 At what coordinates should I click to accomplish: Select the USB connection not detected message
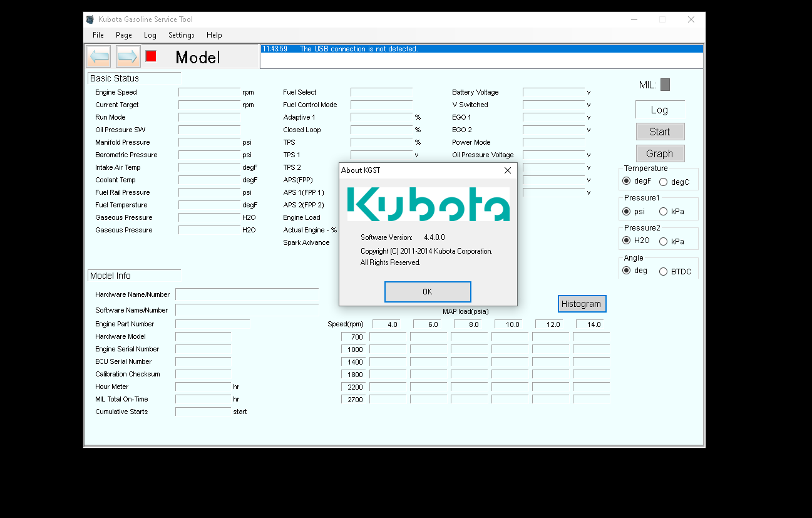[482, 49]
